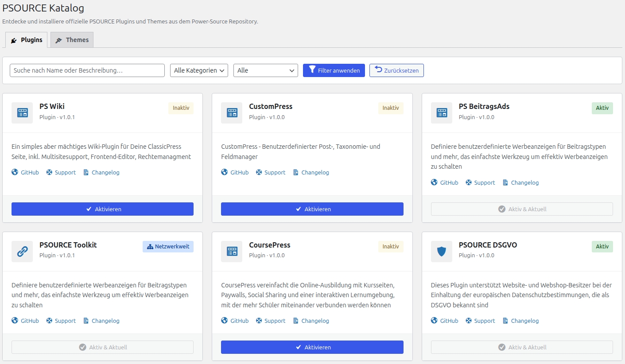Click the CustomPress plugin icon
This screenshot has height=364, width=625.
pos(232,113)
